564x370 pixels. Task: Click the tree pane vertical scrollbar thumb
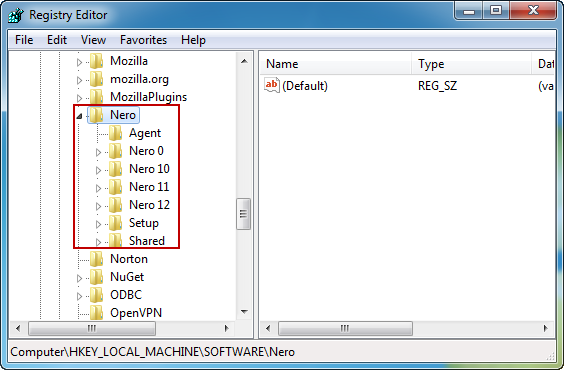click(x=243, y=214)
